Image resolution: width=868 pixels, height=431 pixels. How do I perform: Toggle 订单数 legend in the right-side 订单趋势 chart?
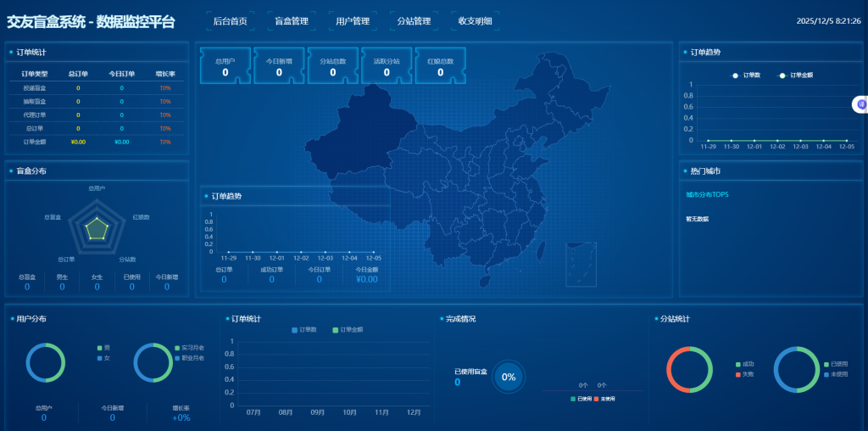tap(746, 76)
